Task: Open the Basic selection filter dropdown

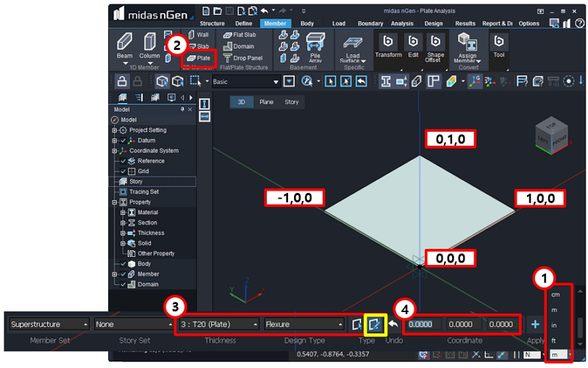Action: click(x=246, y=82)
